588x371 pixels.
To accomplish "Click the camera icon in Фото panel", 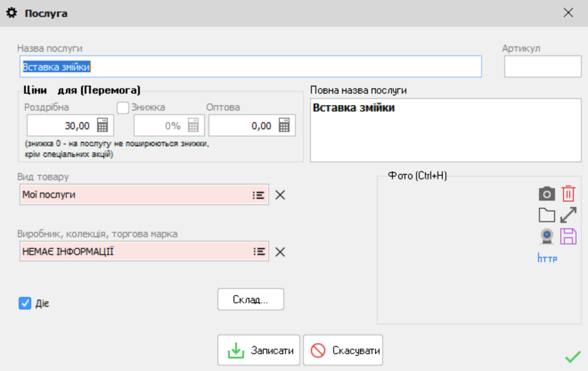I will [547, 194].
